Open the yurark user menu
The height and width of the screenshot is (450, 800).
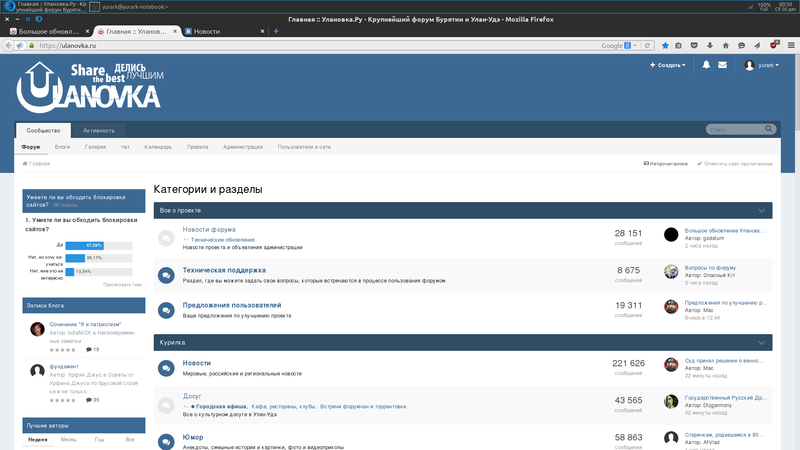762,65
